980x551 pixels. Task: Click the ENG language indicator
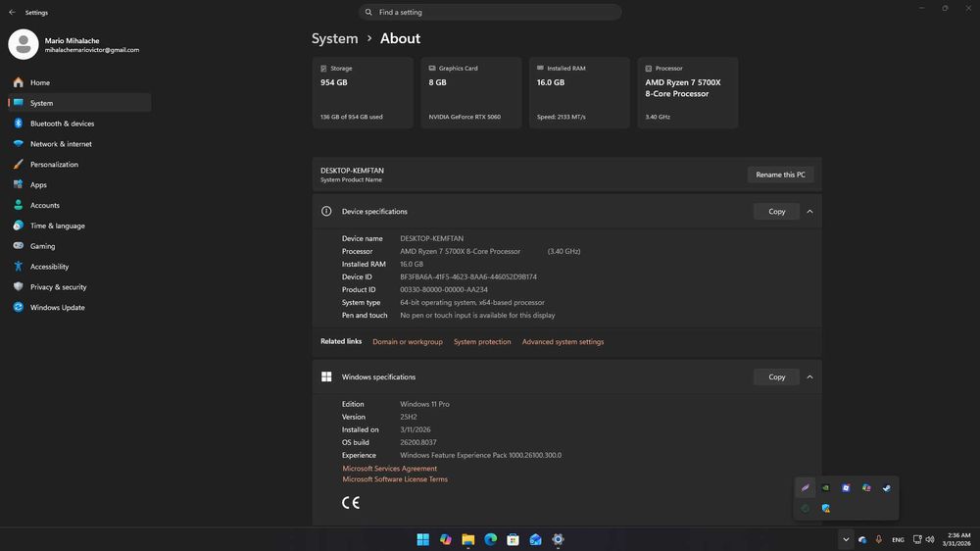[898, 540]
